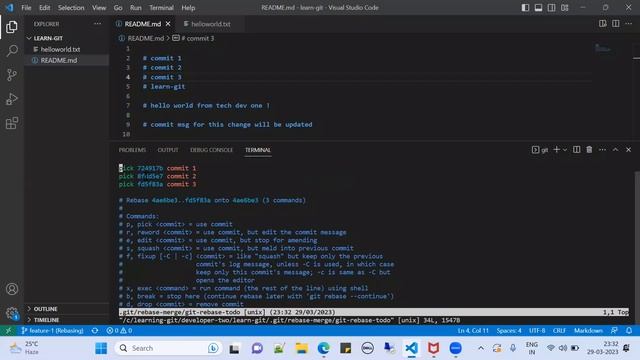Click the remote window status bar icon
The image size is (640, 360).
tap(8, 330)
